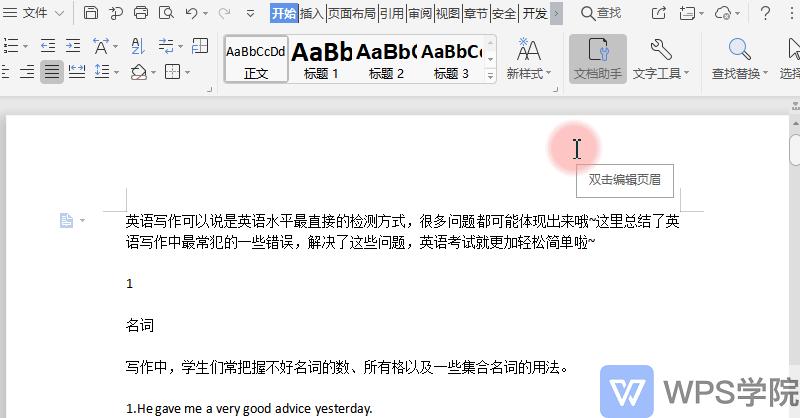Toggle justified alignment
Image resolution: width=800 pixels, height=418 pixels.
point(52,72)
